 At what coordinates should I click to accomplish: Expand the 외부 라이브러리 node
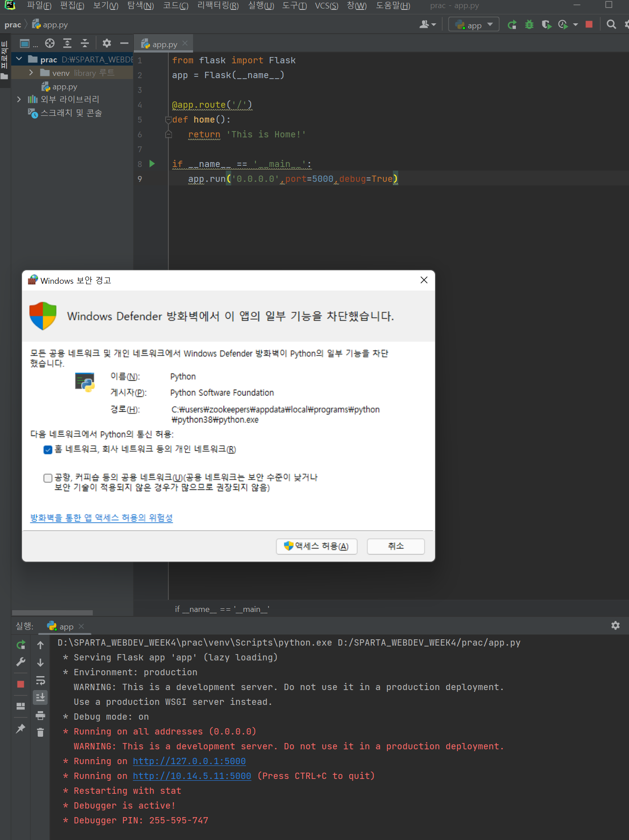click(x=19, y=99)
